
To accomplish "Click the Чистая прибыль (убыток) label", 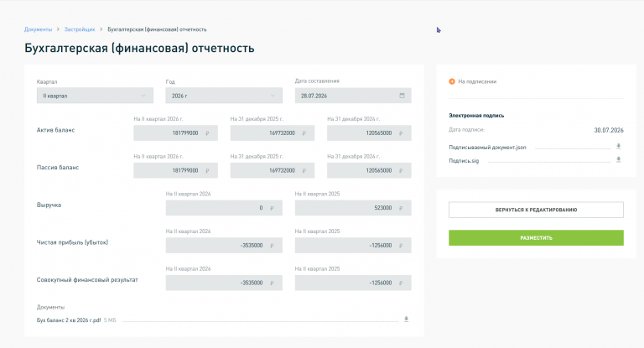I will [72, 242].
